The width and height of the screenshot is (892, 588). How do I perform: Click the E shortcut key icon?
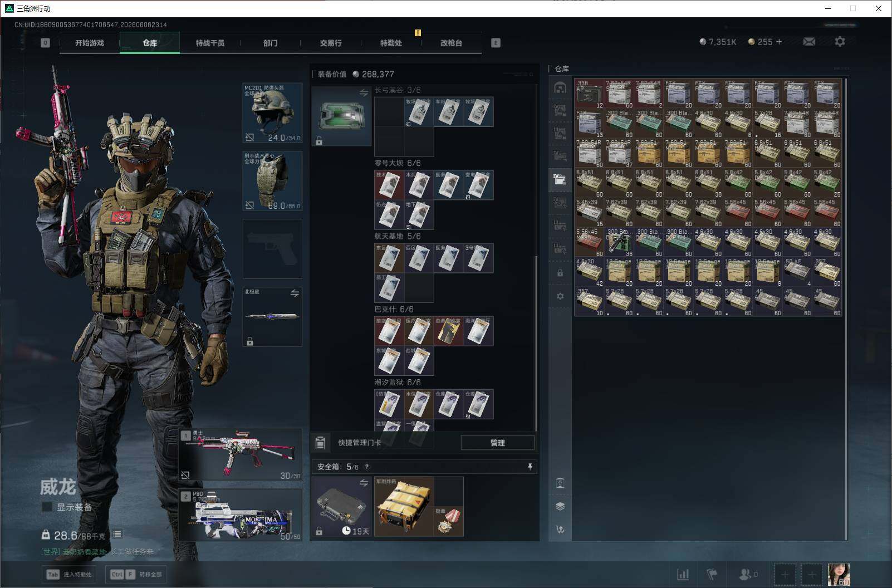[496, 43]
